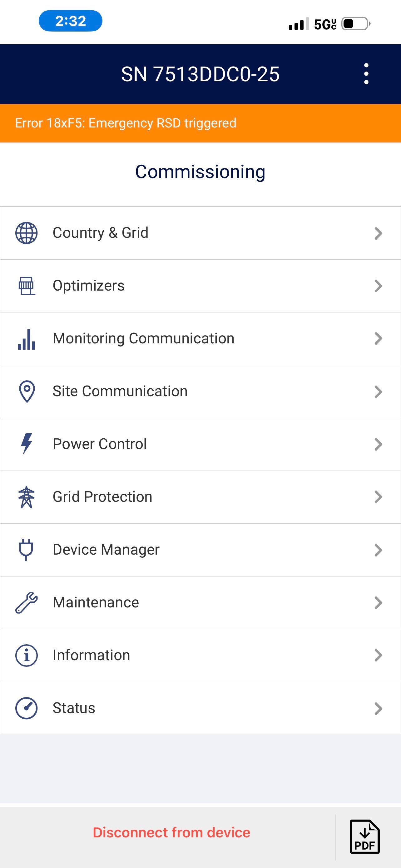Tap the location pin Site Communication icon

27,392
